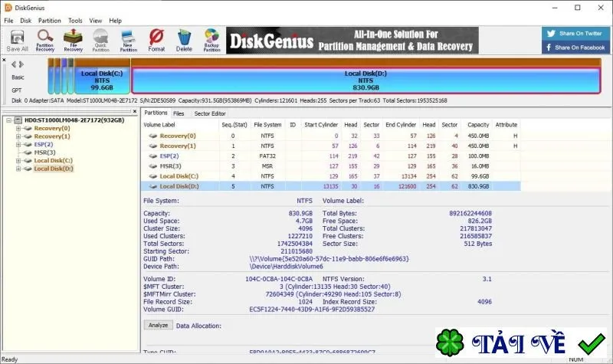The width and height of the screenshot is (613, 364).
Task: Expand the ESP(2) tree node
Action: point(18,144)
